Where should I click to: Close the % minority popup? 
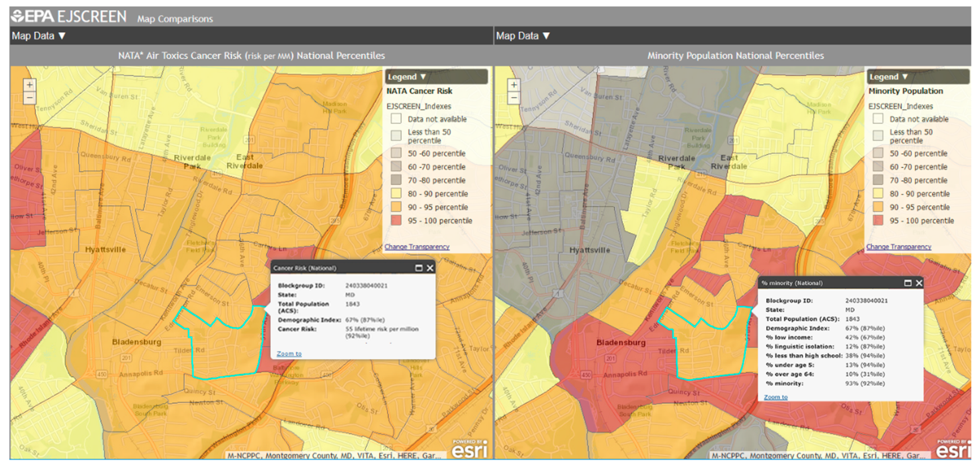(919, 283)
